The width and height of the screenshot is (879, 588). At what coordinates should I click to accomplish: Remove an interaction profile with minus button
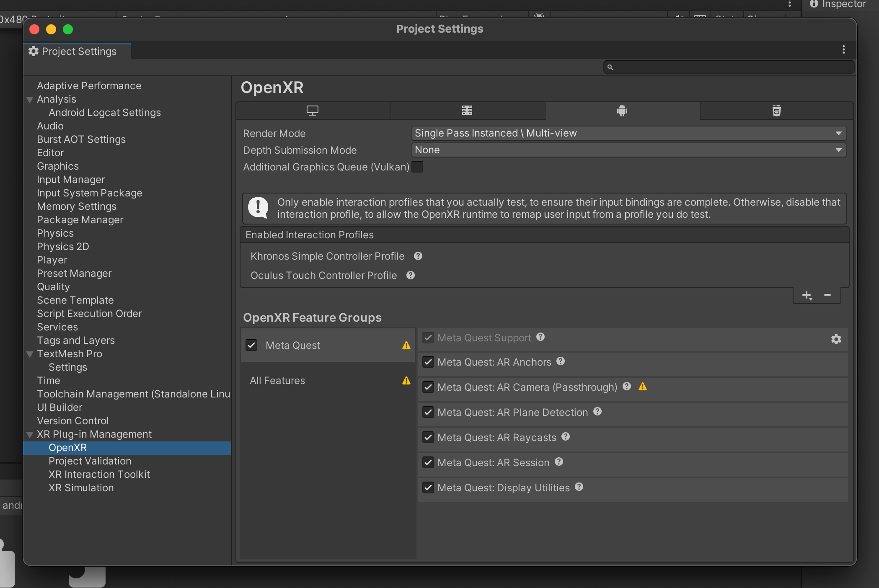(x=827, y=295)
